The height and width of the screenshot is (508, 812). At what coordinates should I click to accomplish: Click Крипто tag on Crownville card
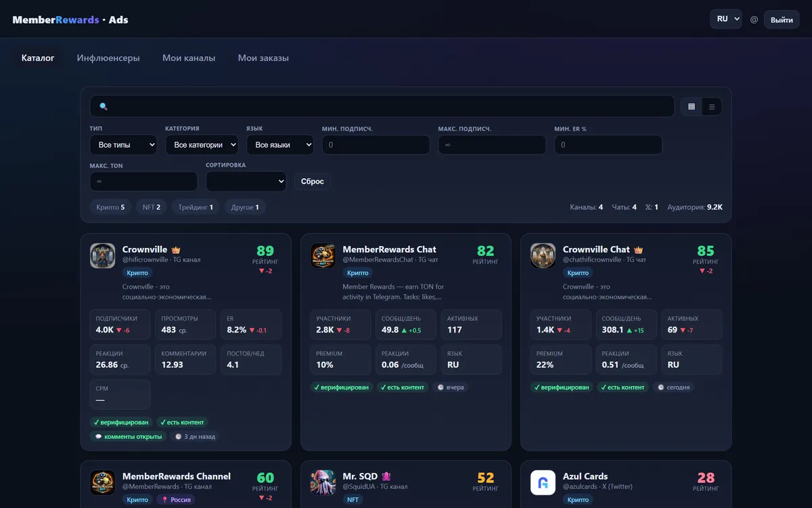137,273
